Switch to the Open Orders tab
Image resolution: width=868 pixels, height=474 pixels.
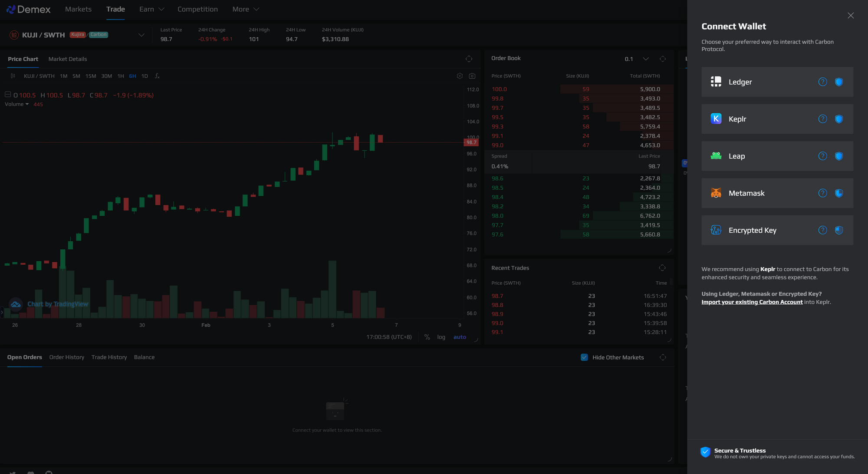(25, 357)
